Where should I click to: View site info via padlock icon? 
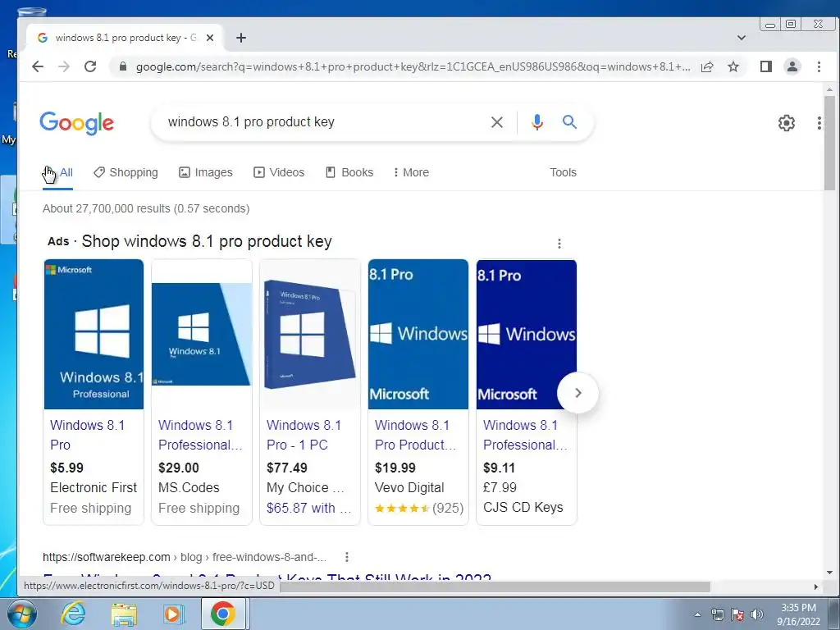pos(123,66)
